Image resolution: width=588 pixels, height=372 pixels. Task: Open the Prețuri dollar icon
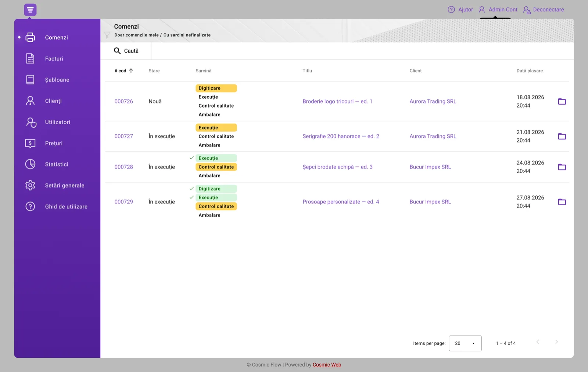coord(30,143)
